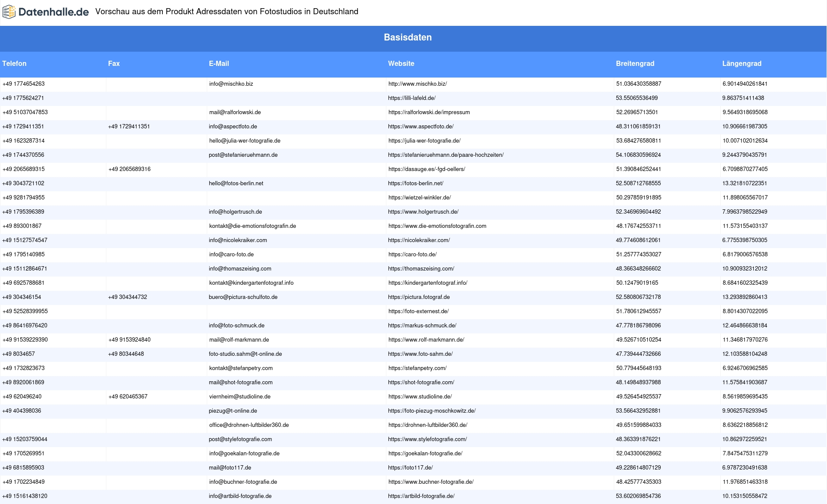The width and height of the screenshot is (827, 504).
Task: Select email kontakt@stefanpetry.com
Action: pos(241,368)
